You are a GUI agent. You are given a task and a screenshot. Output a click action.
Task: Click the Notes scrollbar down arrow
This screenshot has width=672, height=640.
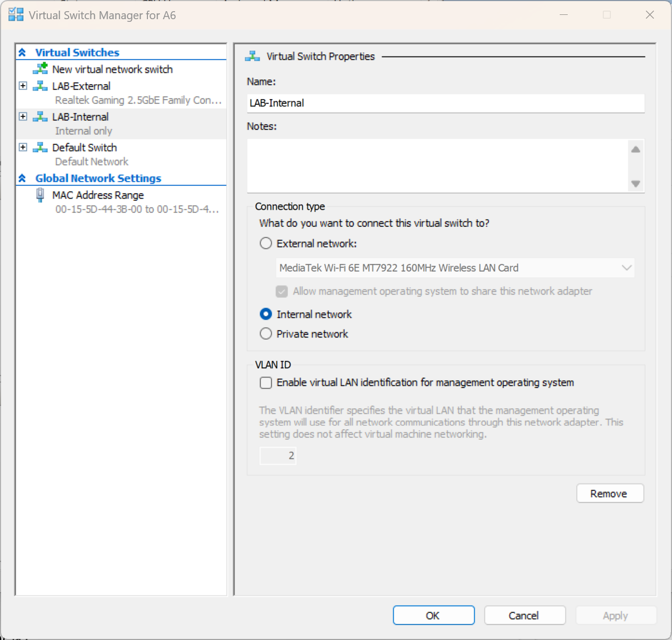click(635, 184)
